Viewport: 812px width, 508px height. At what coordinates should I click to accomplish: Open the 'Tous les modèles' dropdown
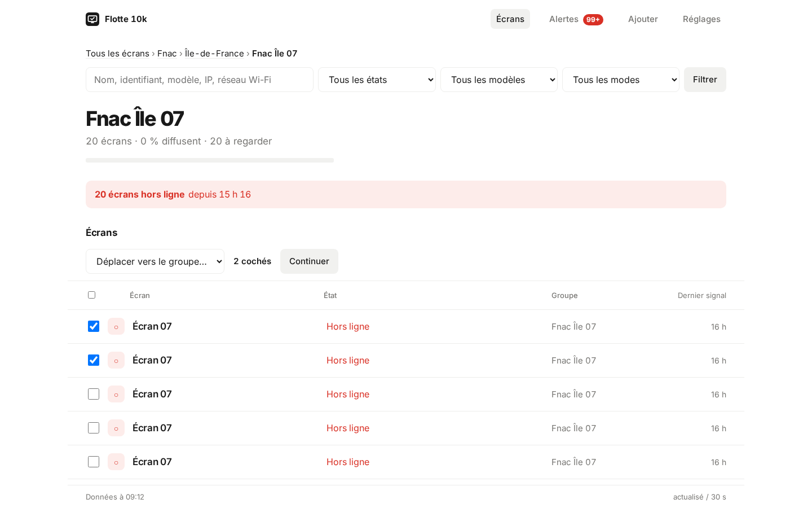point(499,80)
